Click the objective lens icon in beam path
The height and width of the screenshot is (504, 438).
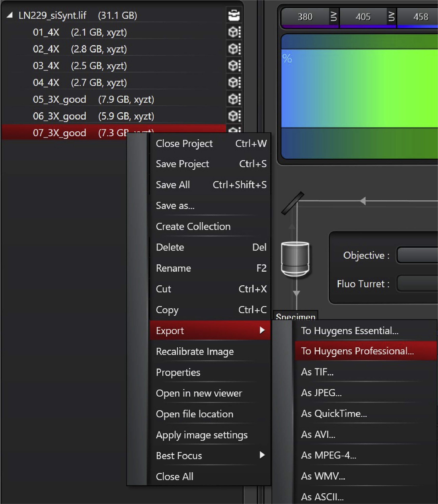pos(295,259)
